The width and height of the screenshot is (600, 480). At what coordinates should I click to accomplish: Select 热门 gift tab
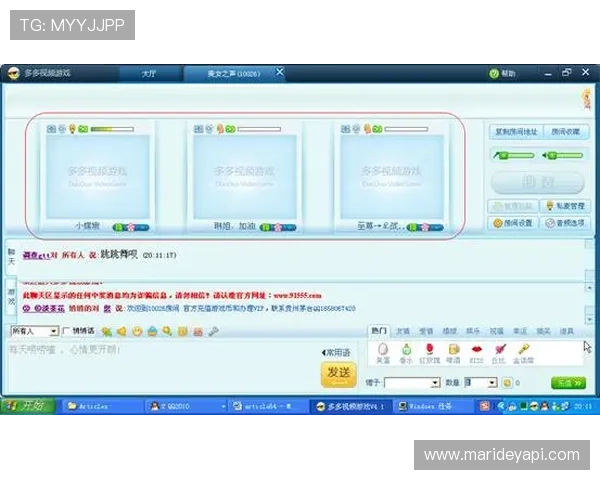[x=379, y=331]
